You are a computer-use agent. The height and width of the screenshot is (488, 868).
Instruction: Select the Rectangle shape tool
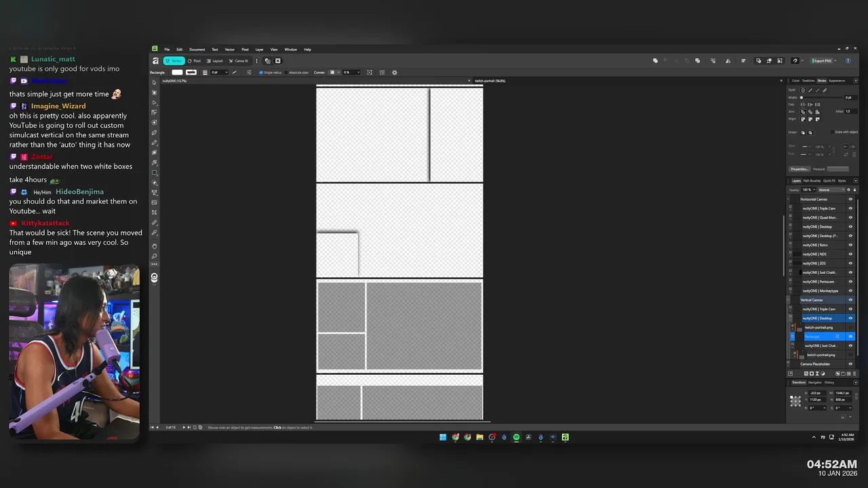pos(155,173)
